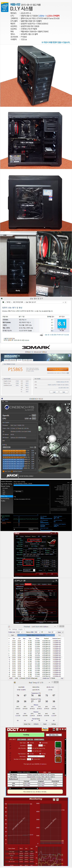
Task: Click the Save button in 3DMark 11
Action: (64, 392)
